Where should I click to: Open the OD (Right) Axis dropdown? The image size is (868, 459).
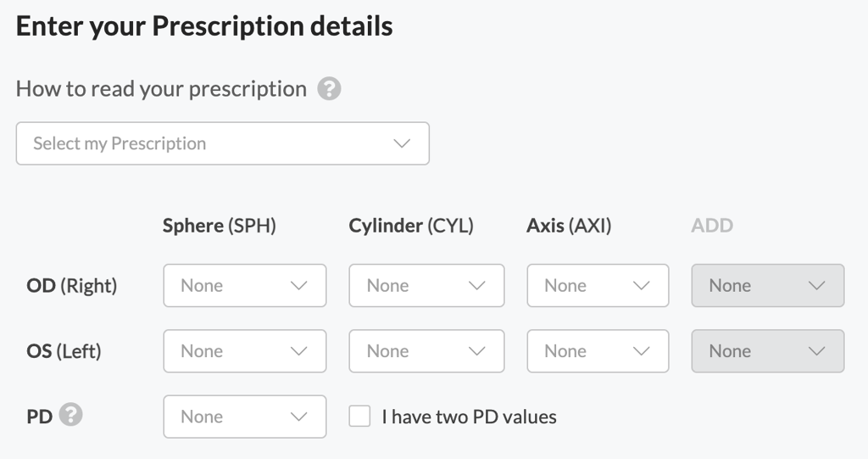[598, 286]
